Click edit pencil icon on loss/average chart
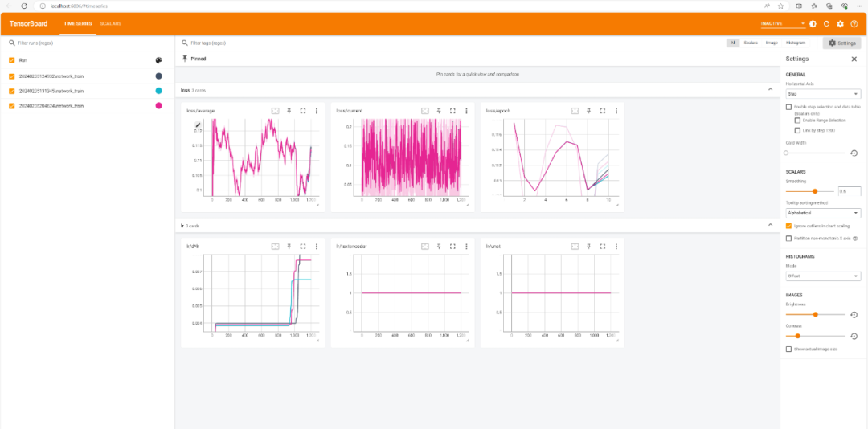This screenshot has width=868, height=429. click(198, 125)
